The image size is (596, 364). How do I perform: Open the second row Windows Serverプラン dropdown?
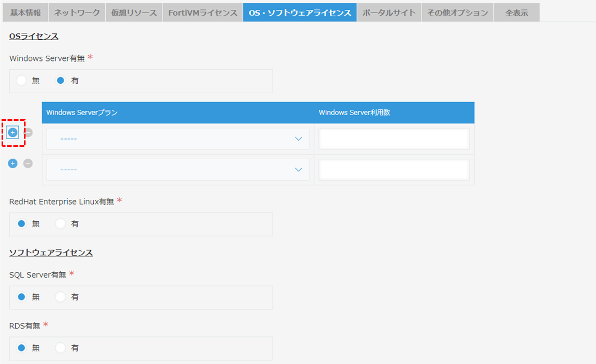tap(178, 169)
